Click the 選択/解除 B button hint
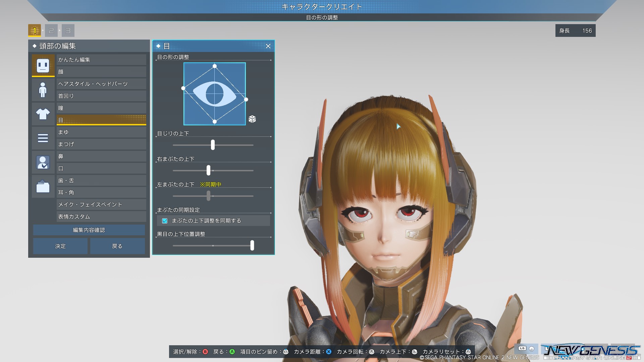Screen dimensions: 644x362 (x=191, y=352)
